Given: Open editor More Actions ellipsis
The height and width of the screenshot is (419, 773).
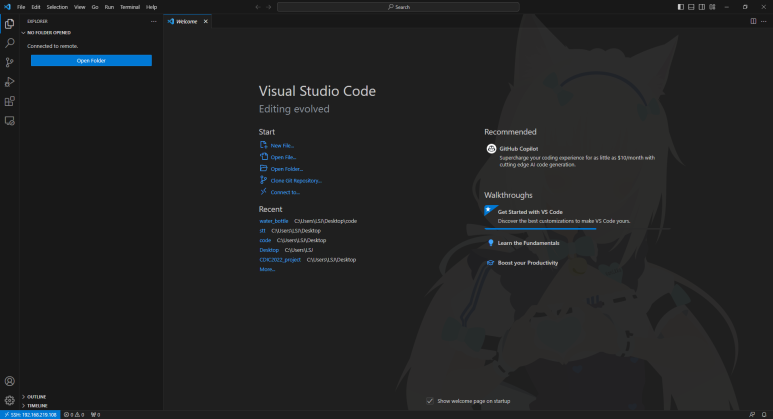Looking at the screenshot, I should tap(764, 21).
